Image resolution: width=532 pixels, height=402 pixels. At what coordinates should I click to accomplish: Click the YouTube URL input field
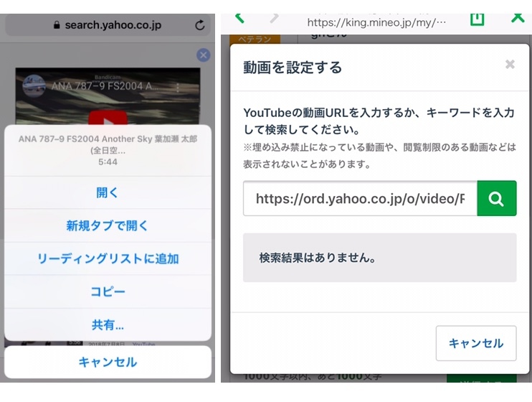point(360,199)
